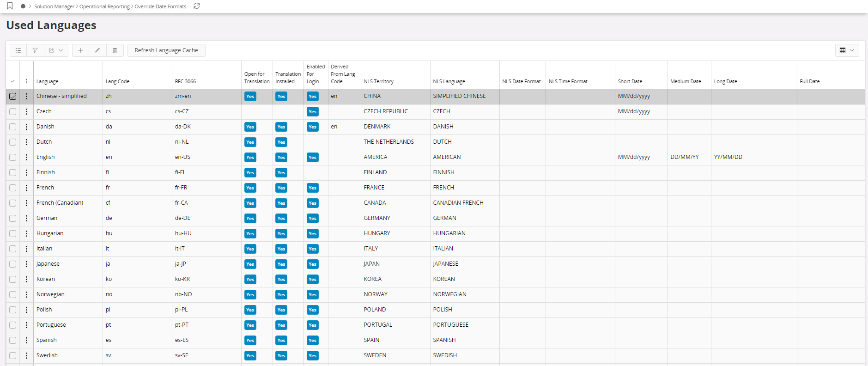Click the filter funnel icon
Screen dimensions: 868x366
35,50
